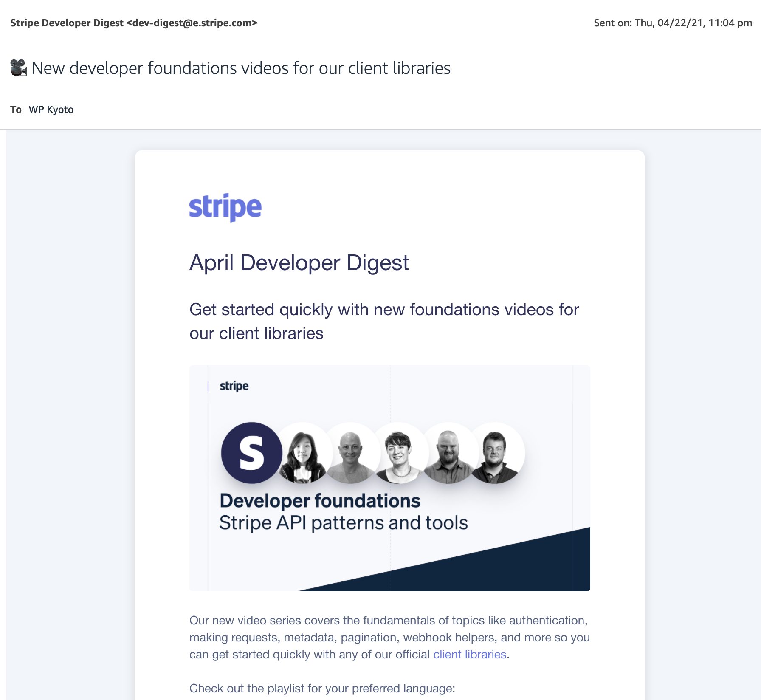Image resolution: width=761 pixels, height=700 pixels.
Task: Click the bald man's avatar, second portrait
Action: pos(351,454)
